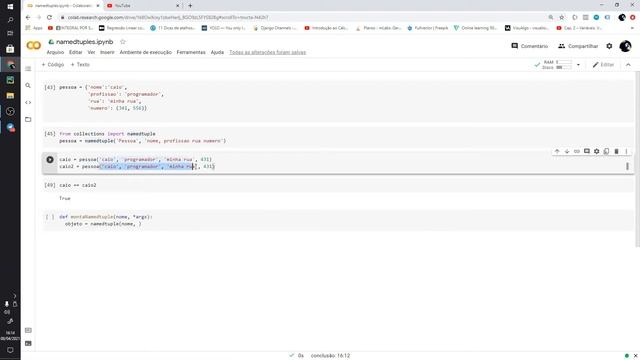Screen dimensions: 640x360
Task: Delete the selected cell with the trash icon
Action: pos(616,151)
